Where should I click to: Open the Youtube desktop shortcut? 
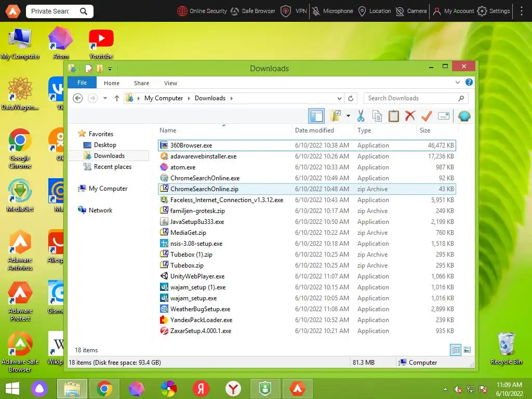pos(101,44)
